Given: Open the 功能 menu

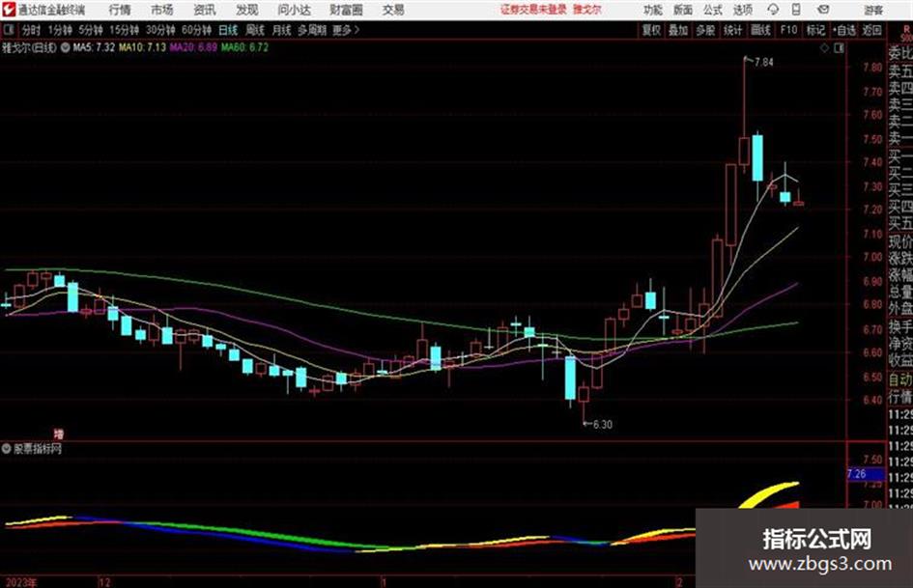Looking at the screenshot, I should (x=653, y=10).
